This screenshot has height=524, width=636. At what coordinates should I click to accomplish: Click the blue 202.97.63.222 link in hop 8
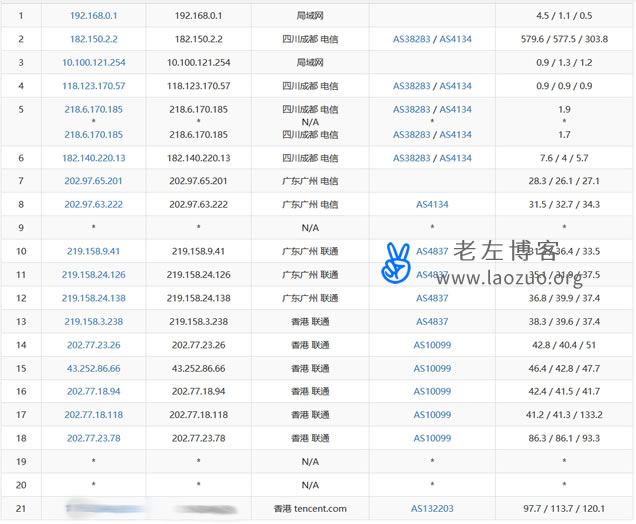93,204
